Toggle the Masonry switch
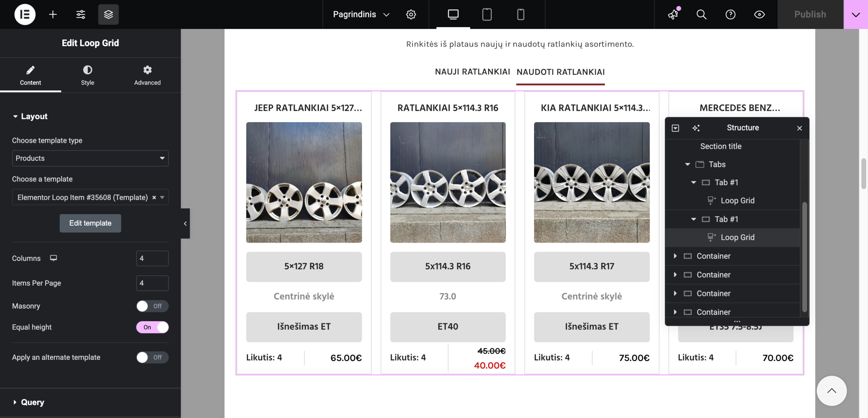This screenshot has height=418, width=868. tap(152, 306)
